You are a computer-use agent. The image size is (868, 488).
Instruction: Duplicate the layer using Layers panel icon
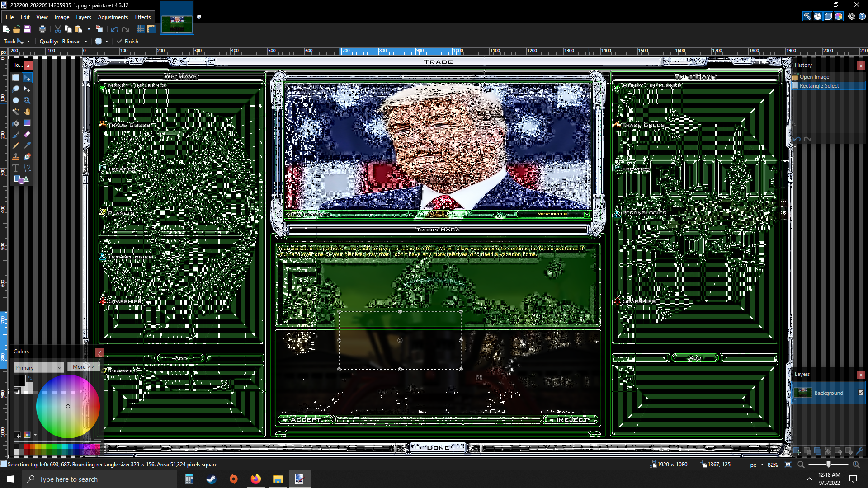point(818,451)
